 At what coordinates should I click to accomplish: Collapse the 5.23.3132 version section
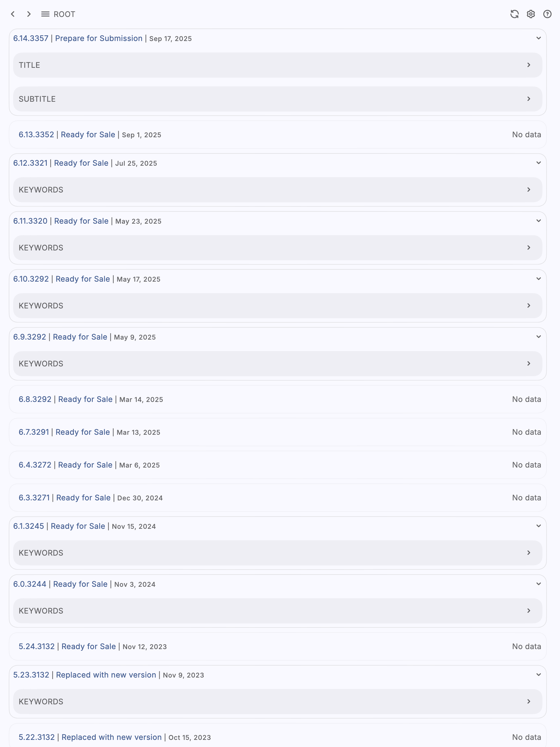pyautogui.click(x=538, y=675)
